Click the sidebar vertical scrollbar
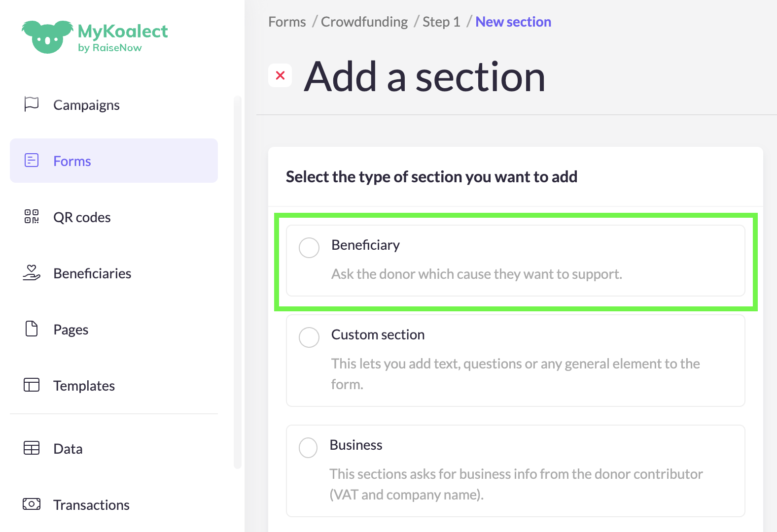The width and height of the screenshot is (777, 532). click(238, 281)
